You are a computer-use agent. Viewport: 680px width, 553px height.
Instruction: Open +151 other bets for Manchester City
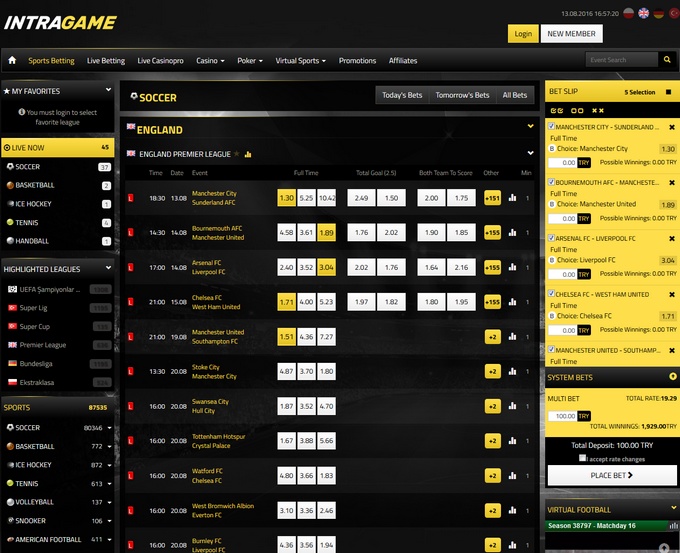coord(493,198)
